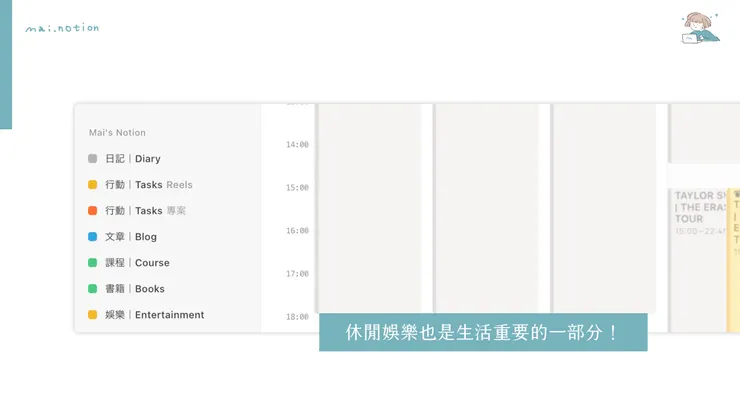Image resolution: width=740 pixels, height=416 pixels.
Task: Select the 日記 | Diary calendar label
Action: 133,159
